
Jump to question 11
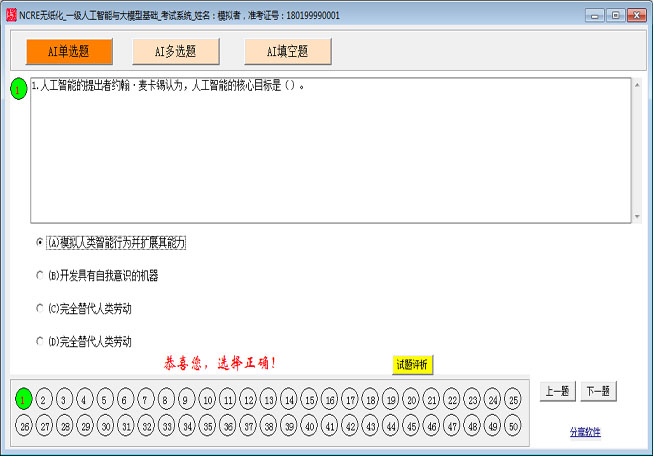click(x=227, y=399)
